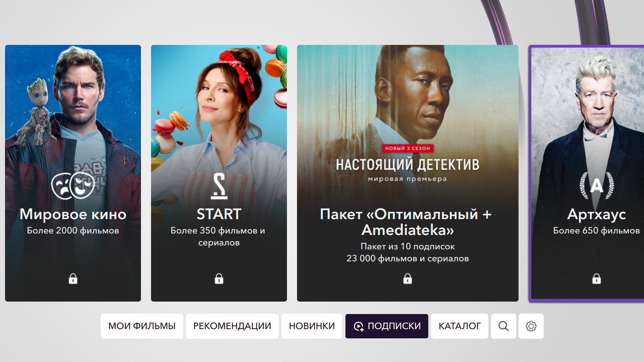Screen dimensions: 644x362
Task: Open the search magnifier icon
Action: [x=503, y=326]
